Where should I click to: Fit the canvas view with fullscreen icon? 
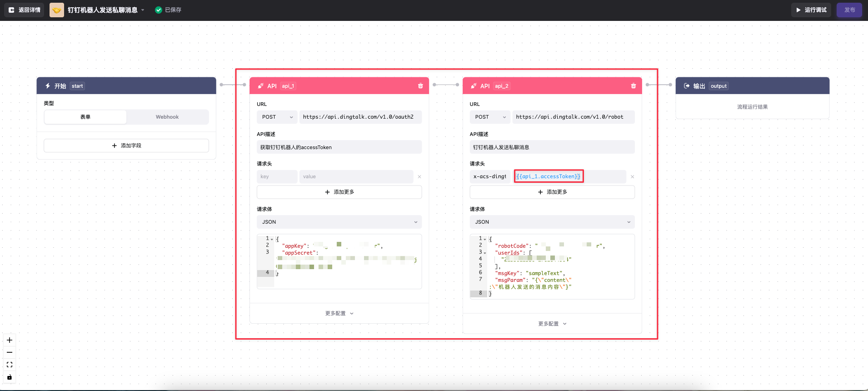tap(10, 365)
